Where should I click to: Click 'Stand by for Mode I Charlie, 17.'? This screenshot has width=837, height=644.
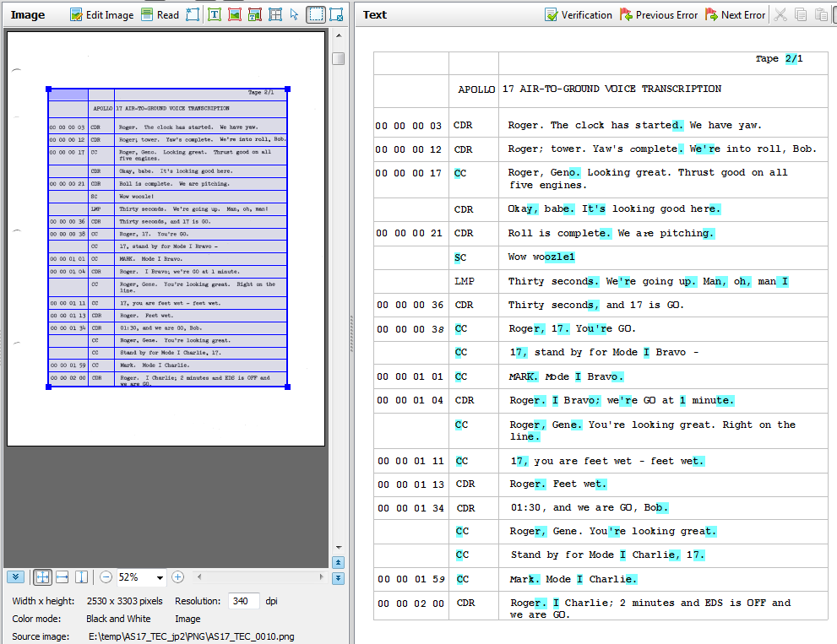[x=607, y=555]
